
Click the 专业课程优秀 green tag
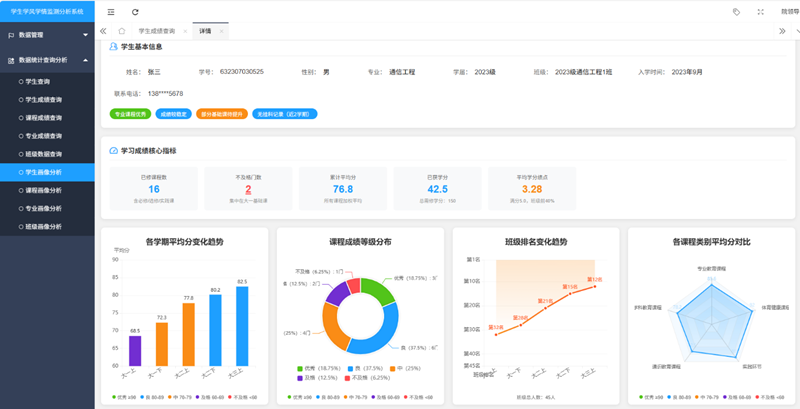(x=130, y=114)
